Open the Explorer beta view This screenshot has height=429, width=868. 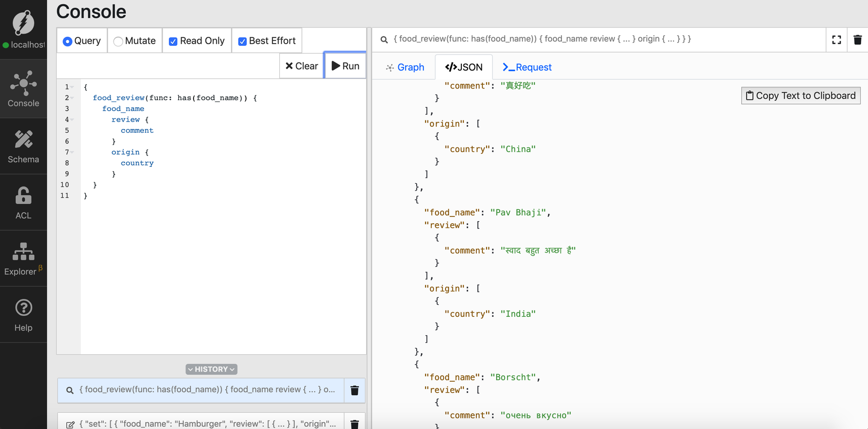[x=23, y=258]
